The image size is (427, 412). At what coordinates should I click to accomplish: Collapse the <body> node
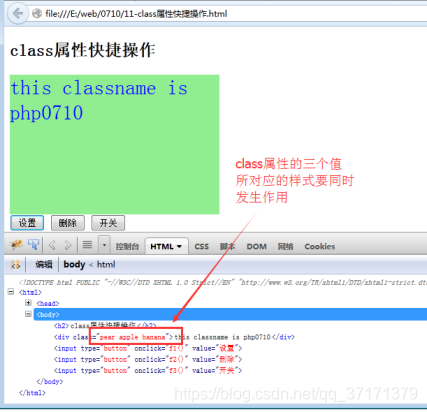pyautogui.click(x=28, y=314)
